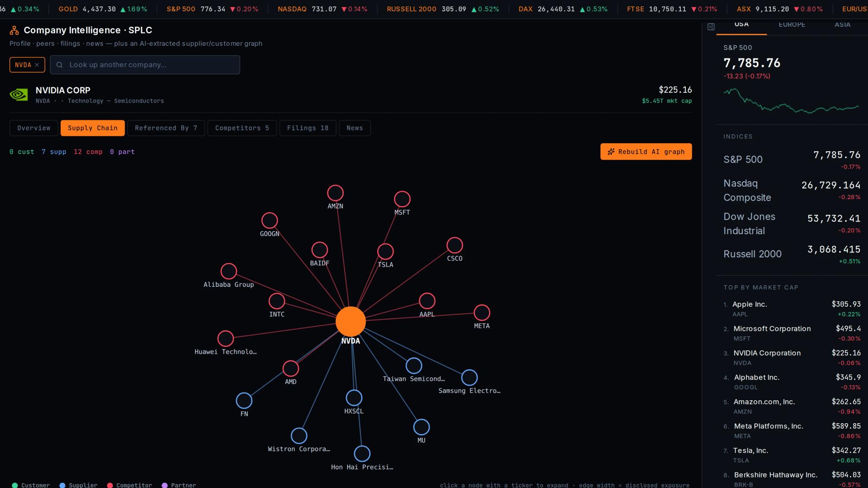868x488 pixels.
Task: Click the BAIDF node circle
Action: 320,250
